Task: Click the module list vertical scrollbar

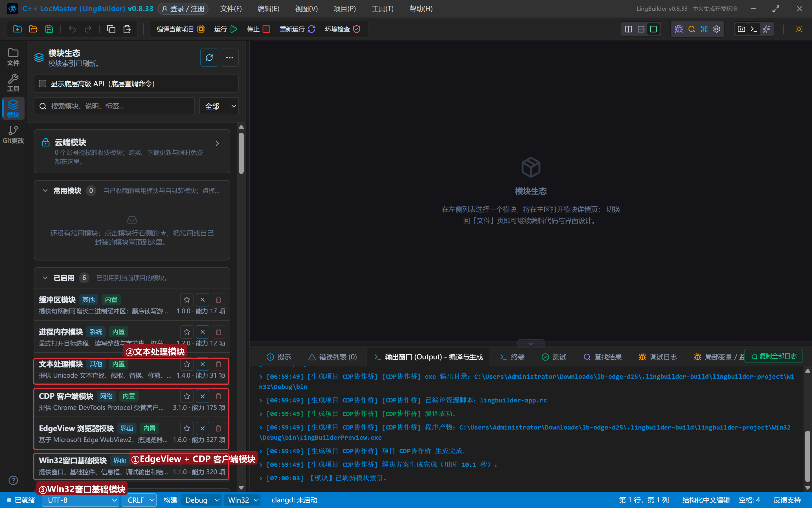Action: pos(241,153)
